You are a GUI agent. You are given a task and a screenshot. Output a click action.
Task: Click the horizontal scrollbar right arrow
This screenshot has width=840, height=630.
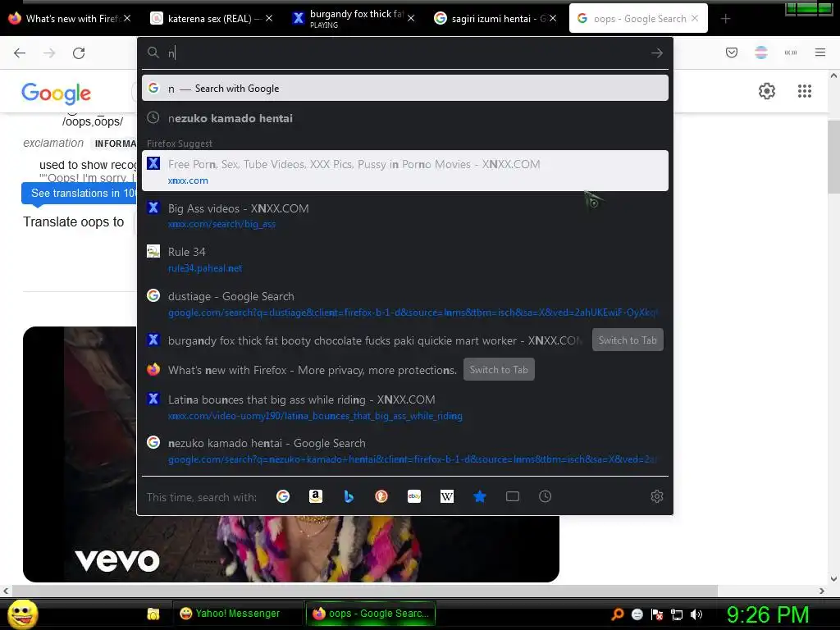point(822,591)
